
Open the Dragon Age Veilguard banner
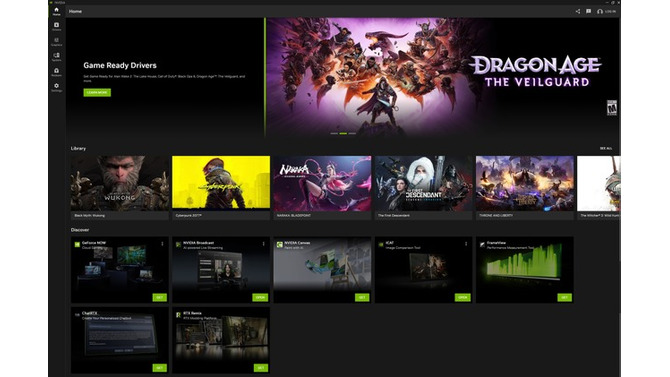[443, 77]
